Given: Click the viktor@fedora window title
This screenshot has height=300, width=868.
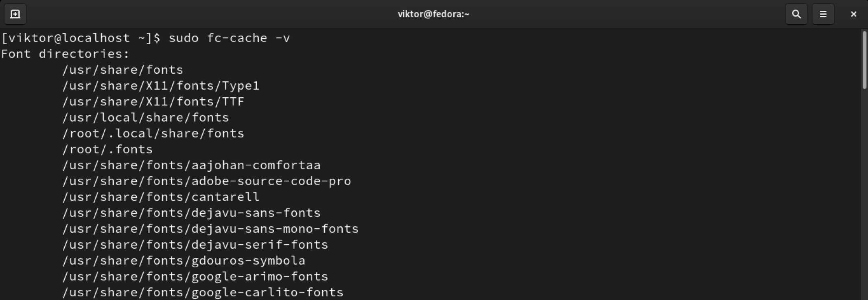Looking at the screenshot, I should [433, 14].
